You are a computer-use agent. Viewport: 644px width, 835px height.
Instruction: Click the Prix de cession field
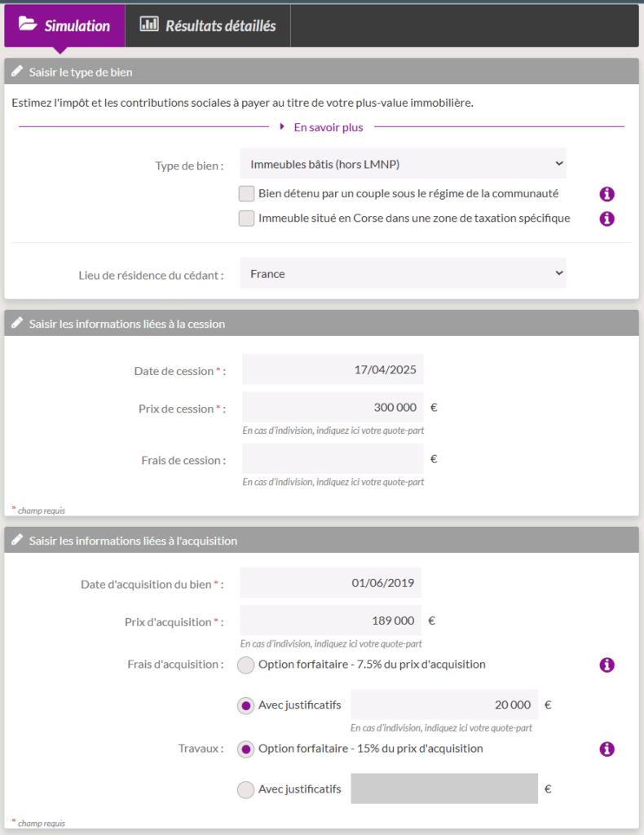[x=333, y=408]
